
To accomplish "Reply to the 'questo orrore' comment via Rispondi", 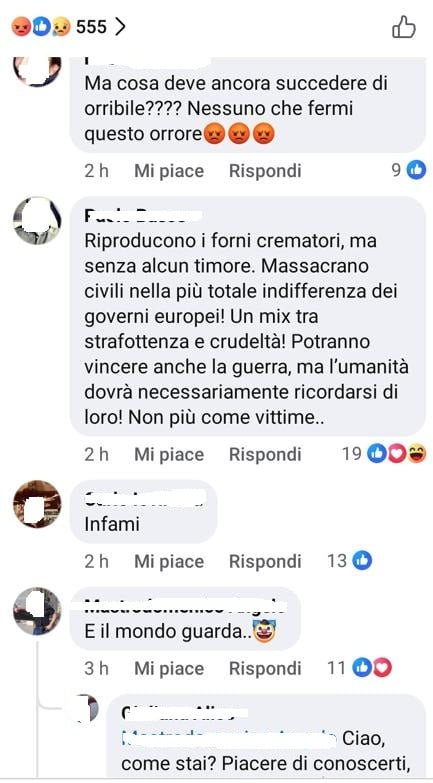I will [265, 171].
